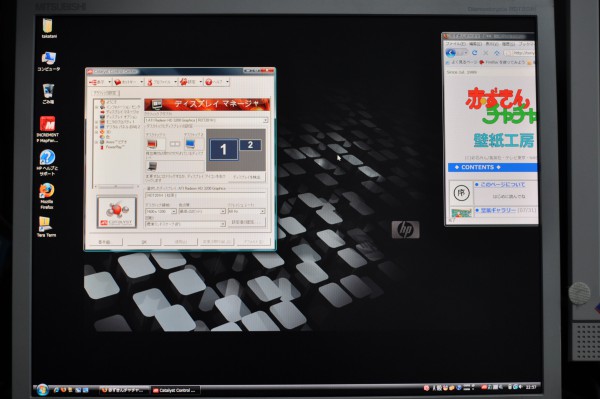Viewport: 600px width, 399px height.
Task: Open the Catalyst Help toolbar menu
Action: click(x=217, y=82)
